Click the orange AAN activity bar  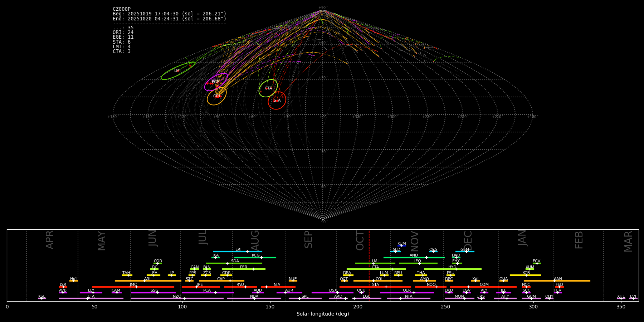click(572, 281)
